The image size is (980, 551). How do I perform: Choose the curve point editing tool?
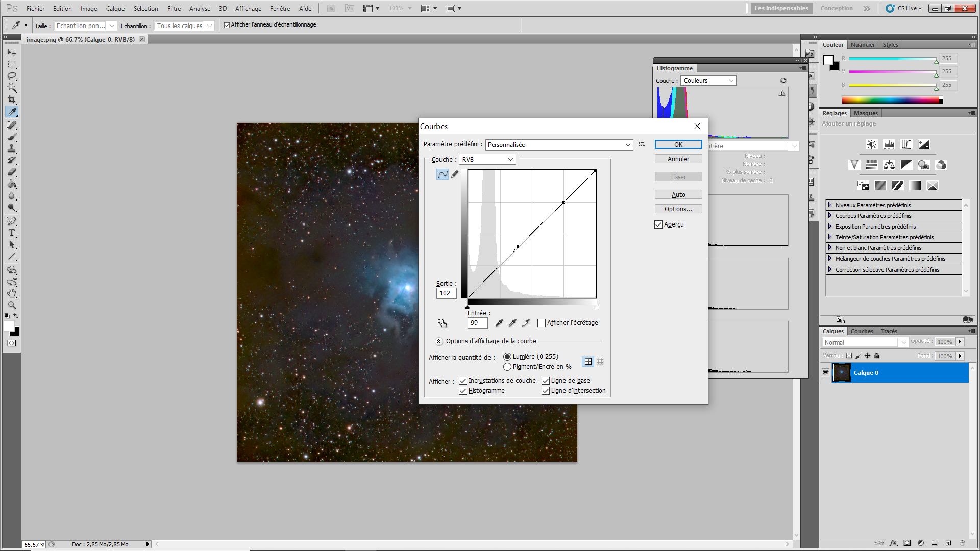click(443, 174)
